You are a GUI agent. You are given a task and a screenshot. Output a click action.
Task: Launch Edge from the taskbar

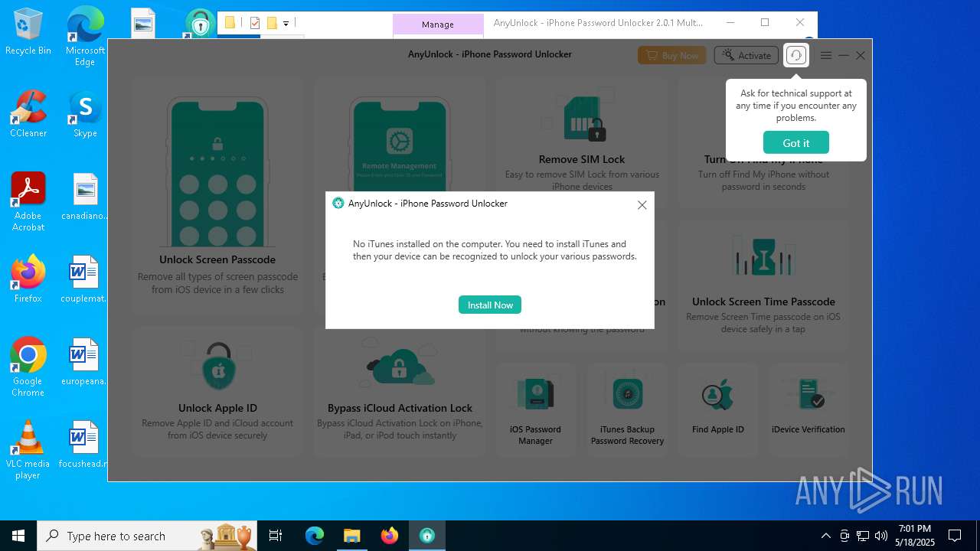pyautogui.click(x=315, y=536)
